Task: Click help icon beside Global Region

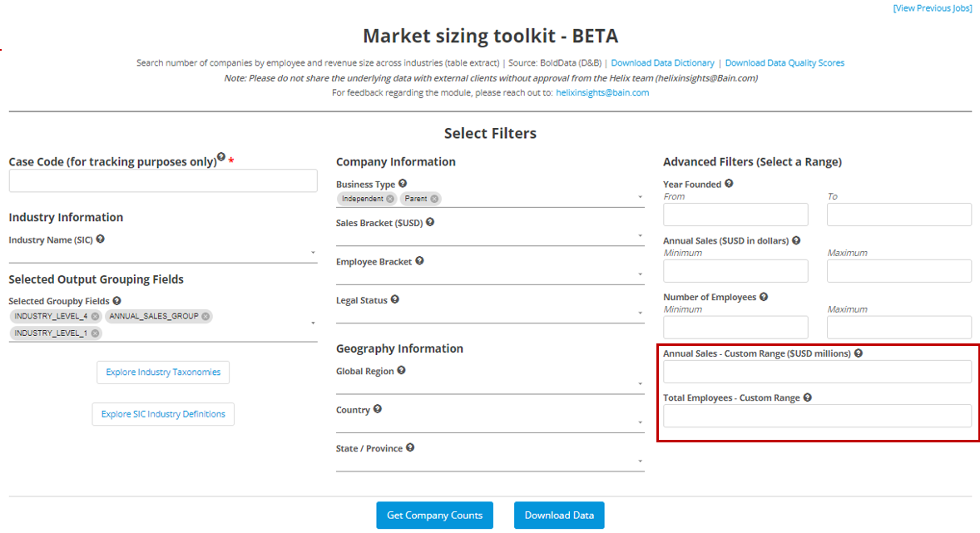Action: click(x=401, y=371)
